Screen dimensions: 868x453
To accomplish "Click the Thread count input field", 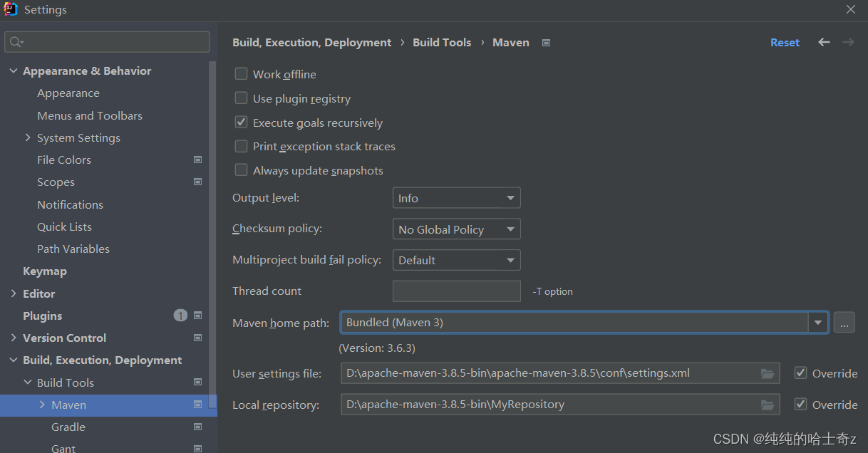I will tap(456, 291).
